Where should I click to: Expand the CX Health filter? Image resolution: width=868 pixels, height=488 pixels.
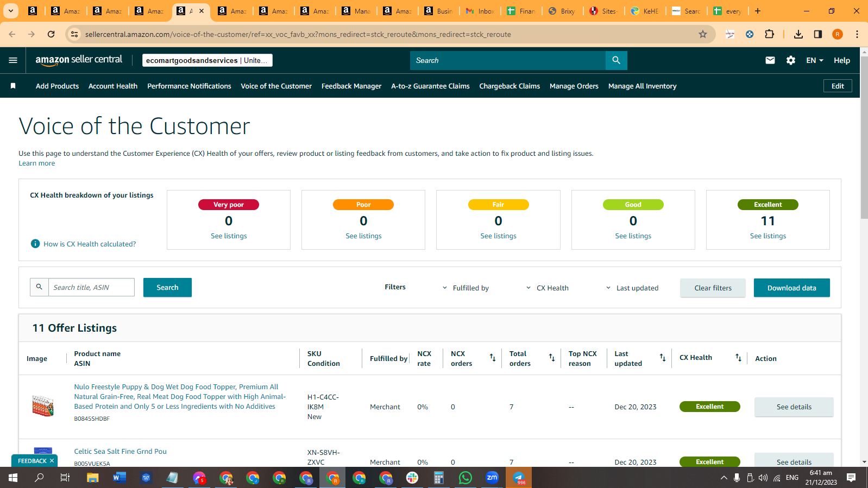pyautogui.click(x=548, y=288)
